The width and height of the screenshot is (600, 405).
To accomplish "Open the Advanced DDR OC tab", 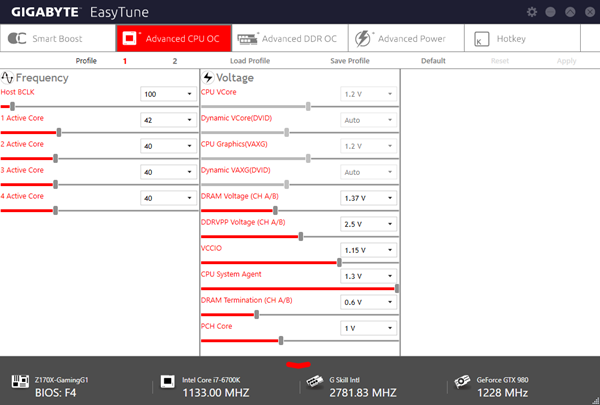I will point(290,38).
